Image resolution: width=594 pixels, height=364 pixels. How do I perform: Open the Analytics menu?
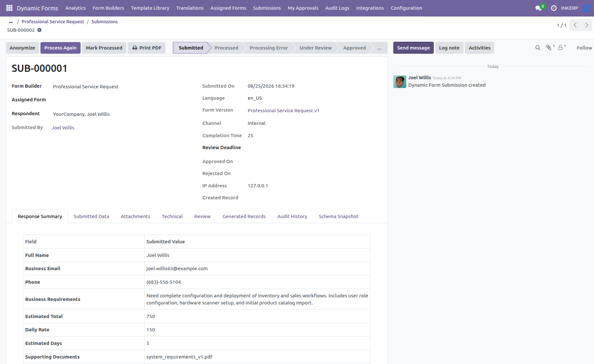[75, 8]
